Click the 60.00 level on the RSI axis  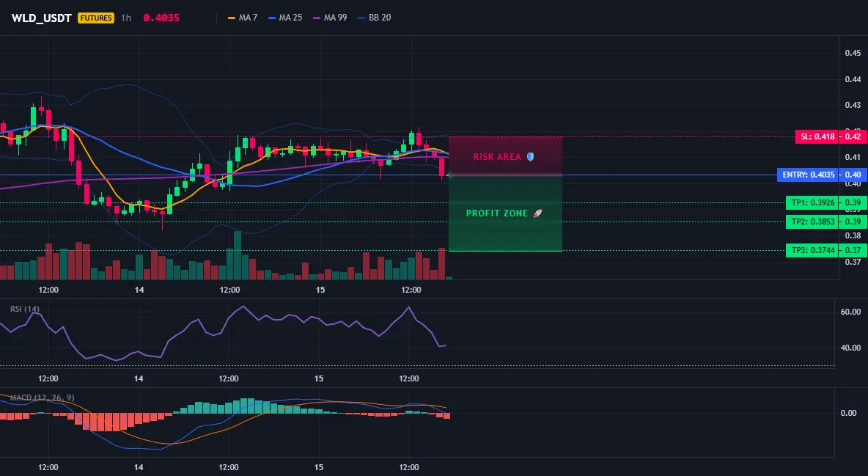click(850, 312)
